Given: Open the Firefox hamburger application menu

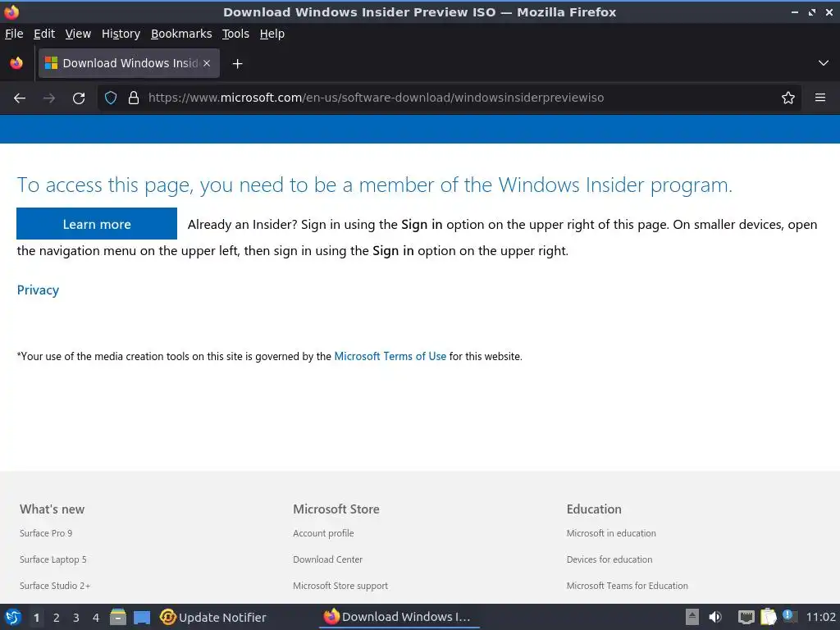Looking at the screenshot, I should tap(820, 98).
